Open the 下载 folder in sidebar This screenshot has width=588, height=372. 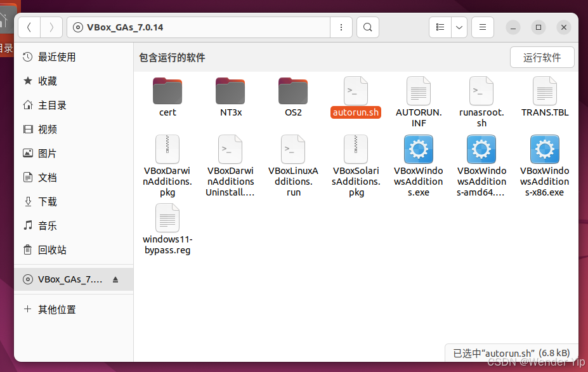coord(74,202)
